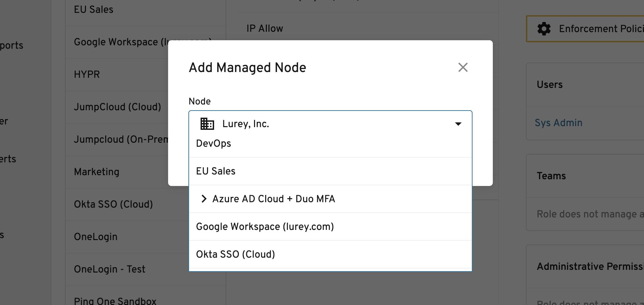Open the Node dropdown arrow
Screen dimensions: 644x305
click(458, 124)
